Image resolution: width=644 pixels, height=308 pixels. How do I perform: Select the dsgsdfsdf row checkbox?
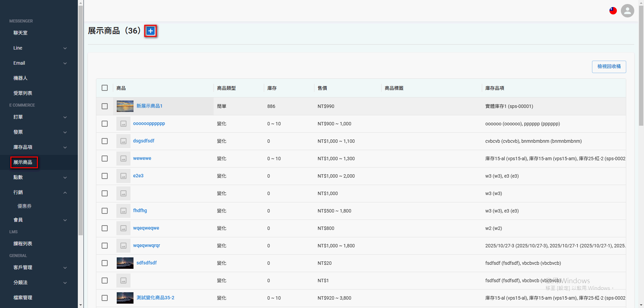pyautogui.click(x=105, y=141)
